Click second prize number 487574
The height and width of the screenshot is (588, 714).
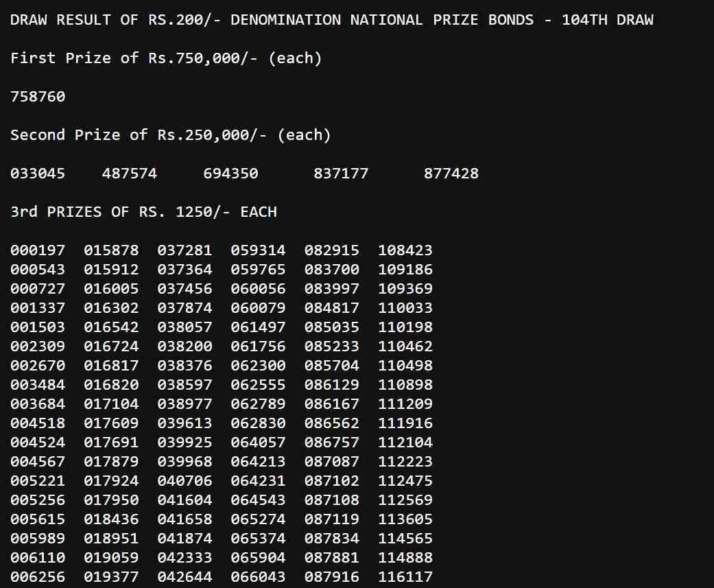point(129,174)
